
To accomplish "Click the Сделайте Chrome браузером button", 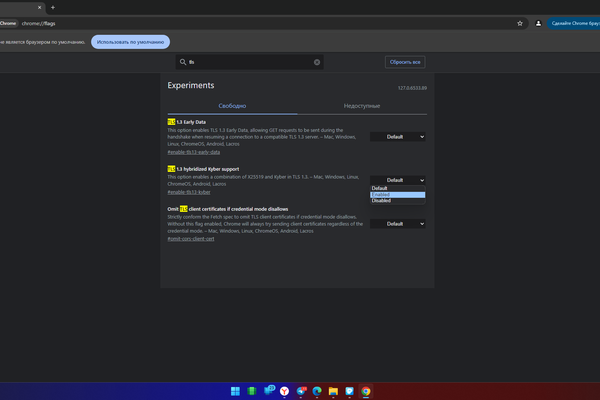I will [574, 23].
